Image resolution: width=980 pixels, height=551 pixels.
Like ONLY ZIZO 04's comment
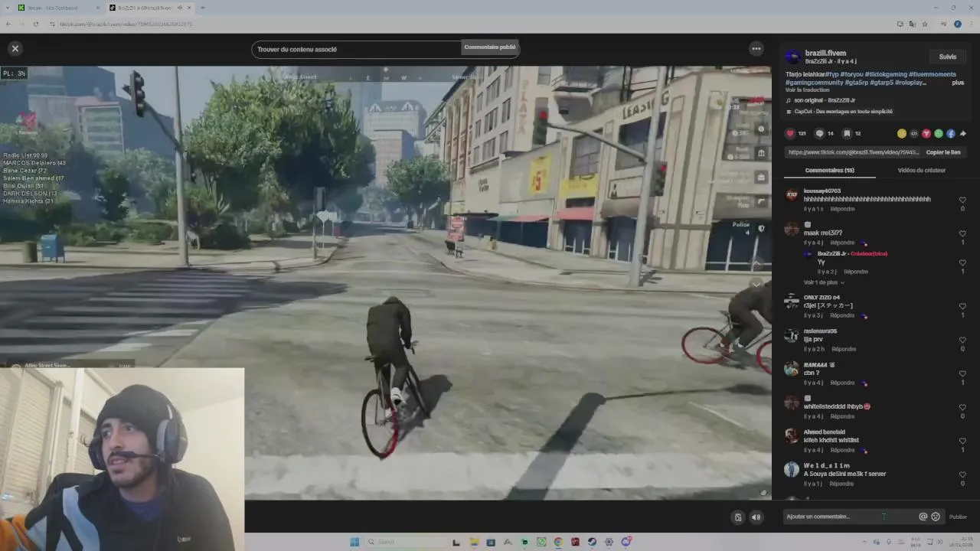962,306
